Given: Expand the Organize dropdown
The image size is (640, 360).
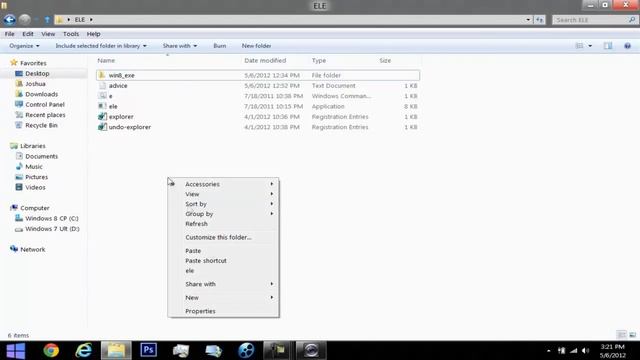Looking at the screenshot, I should tap(24, 46).
